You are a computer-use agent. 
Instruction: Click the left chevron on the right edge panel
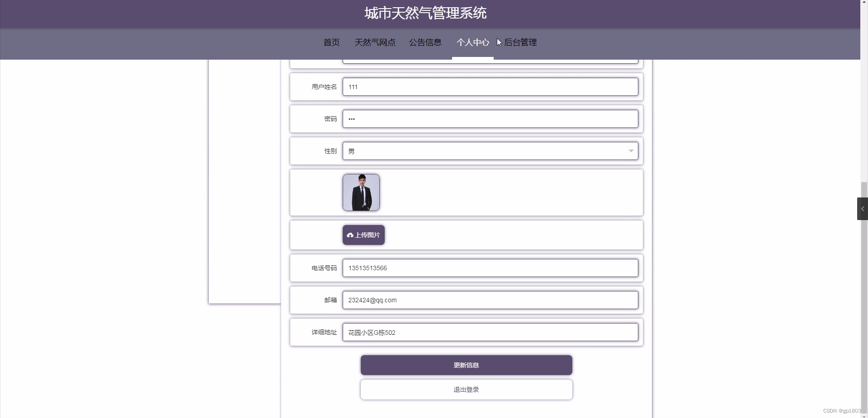[863, 208]
